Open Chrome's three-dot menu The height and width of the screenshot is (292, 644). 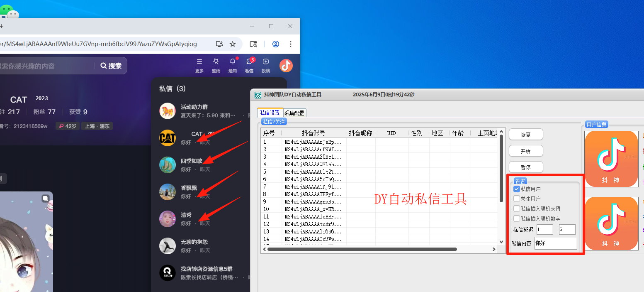point(291,44)
